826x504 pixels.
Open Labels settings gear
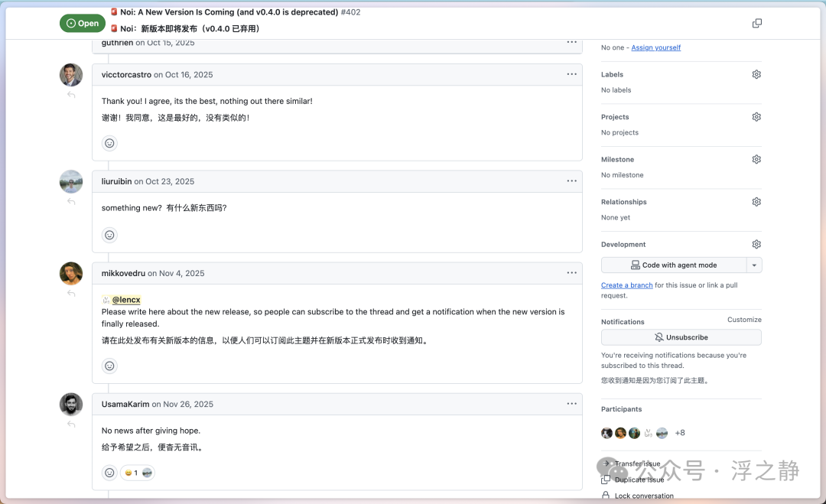click(756, 74)
